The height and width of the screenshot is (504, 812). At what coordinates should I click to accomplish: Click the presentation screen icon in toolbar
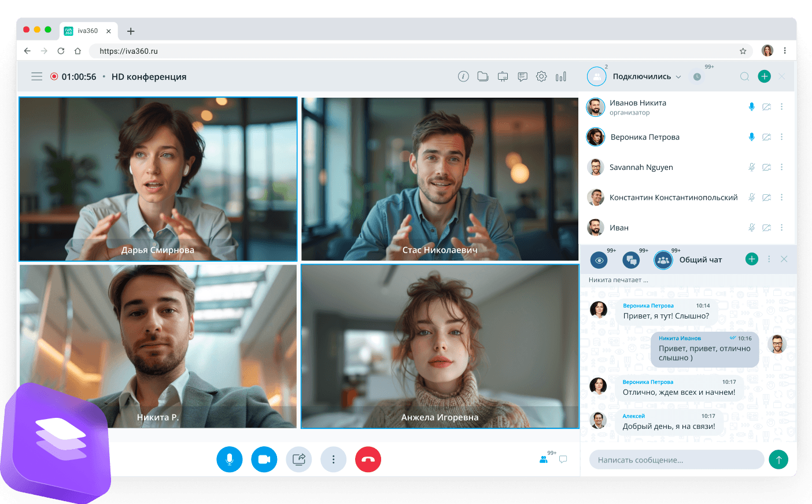pyautogui.click(x=503, y=76)
